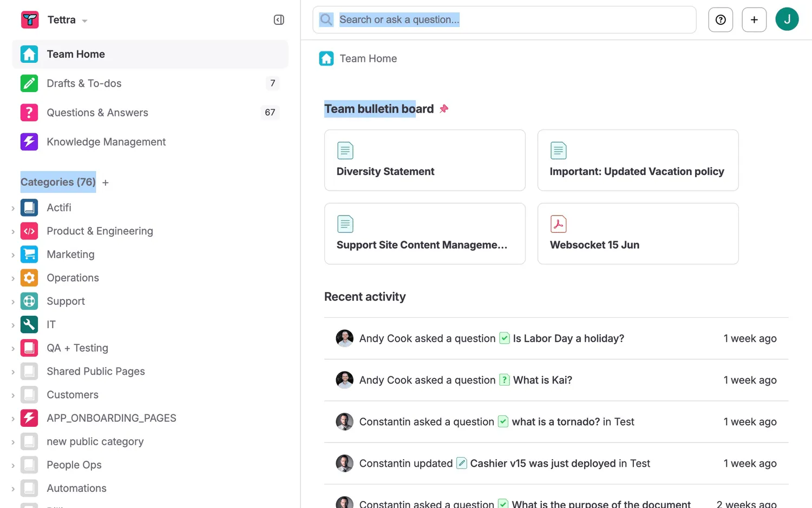Viewport: 812px width, 508px height.
Task: Open 'what is a tornado?' question
Action: pos(555,422)
